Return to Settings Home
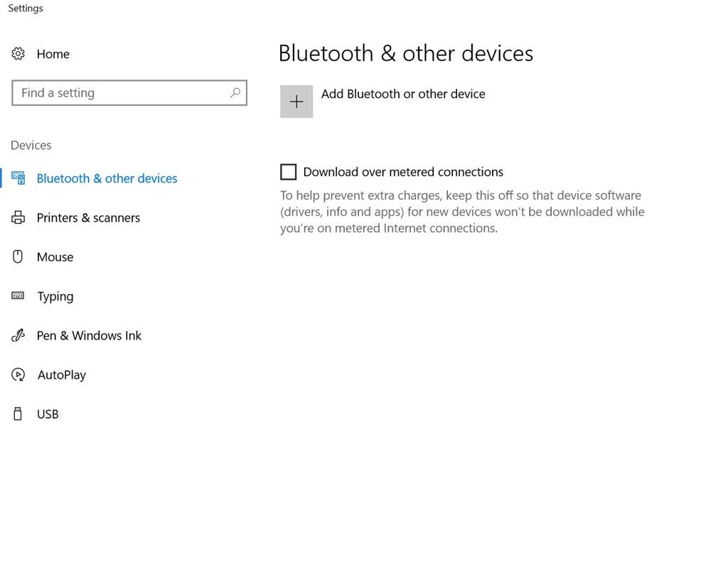 tap(53, 54)
